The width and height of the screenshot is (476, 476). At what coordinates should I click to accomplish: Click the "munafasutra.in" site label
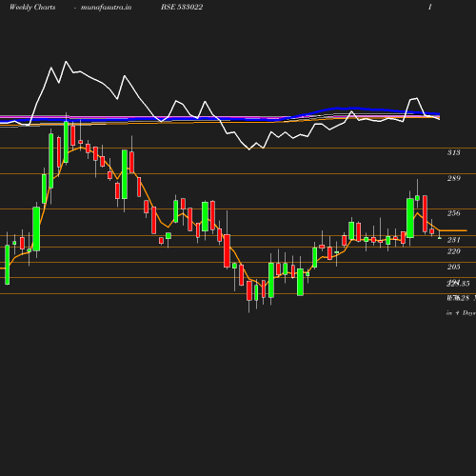[106, 8]
